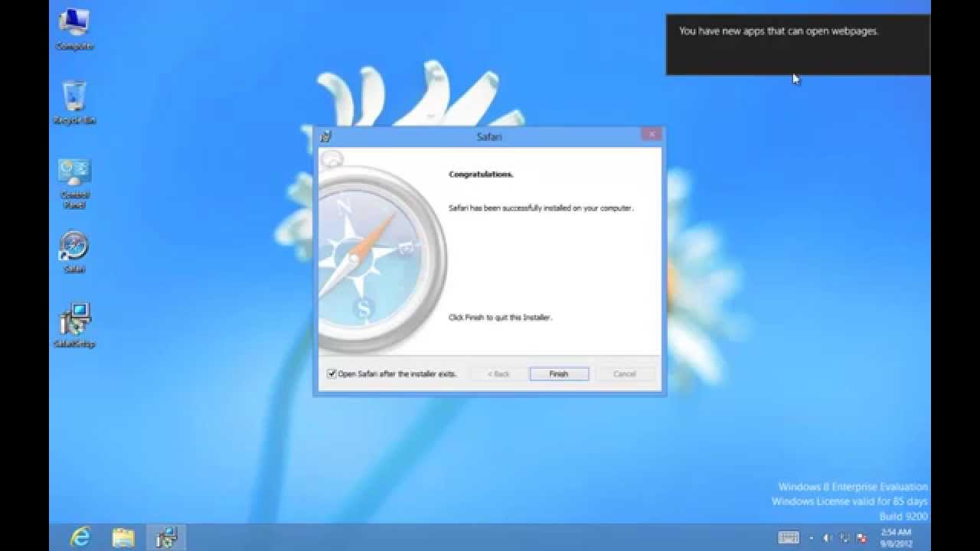980x551 pixels.
Task: Select the SafariSetup installer file on desktop
Action: (x=74, y=325)
